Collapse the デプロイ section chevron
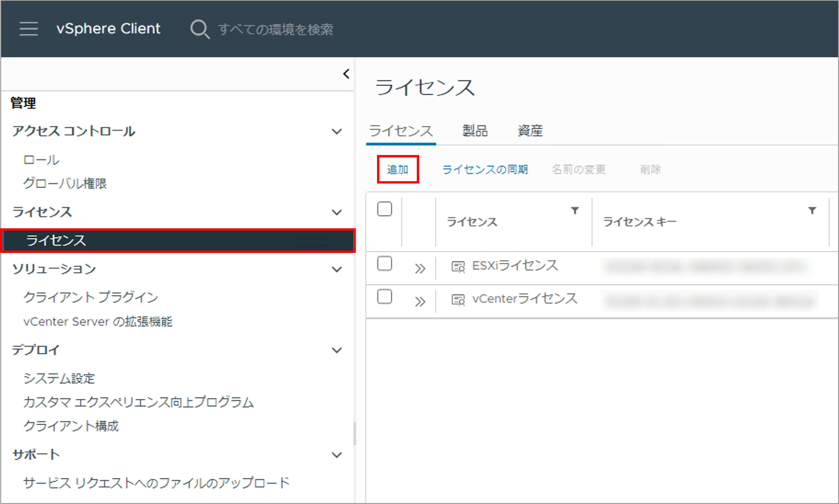The image size is (839, 504). tap(337, 350)
